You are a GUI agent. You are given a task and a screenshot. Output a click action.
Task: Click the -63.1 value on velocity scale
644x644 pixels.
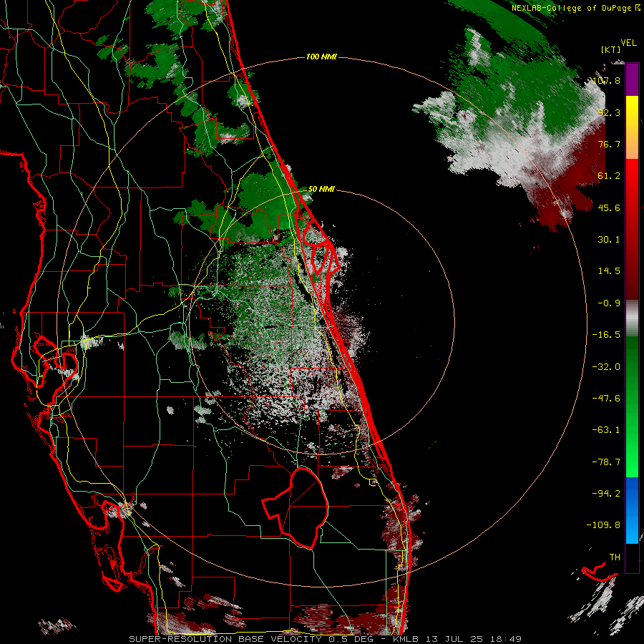click(x=606, y=430)
